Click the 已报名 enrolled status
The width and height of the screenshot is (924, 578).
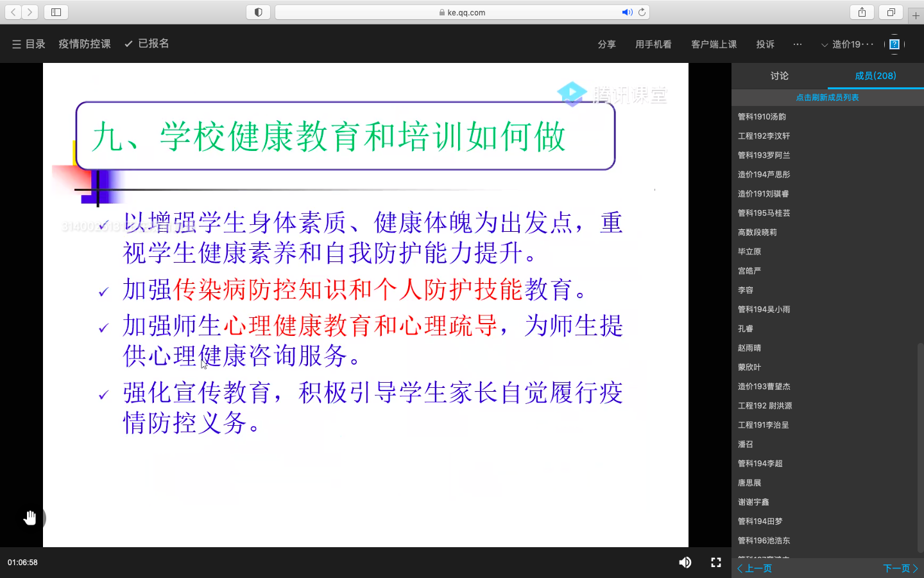click(147, 44)
